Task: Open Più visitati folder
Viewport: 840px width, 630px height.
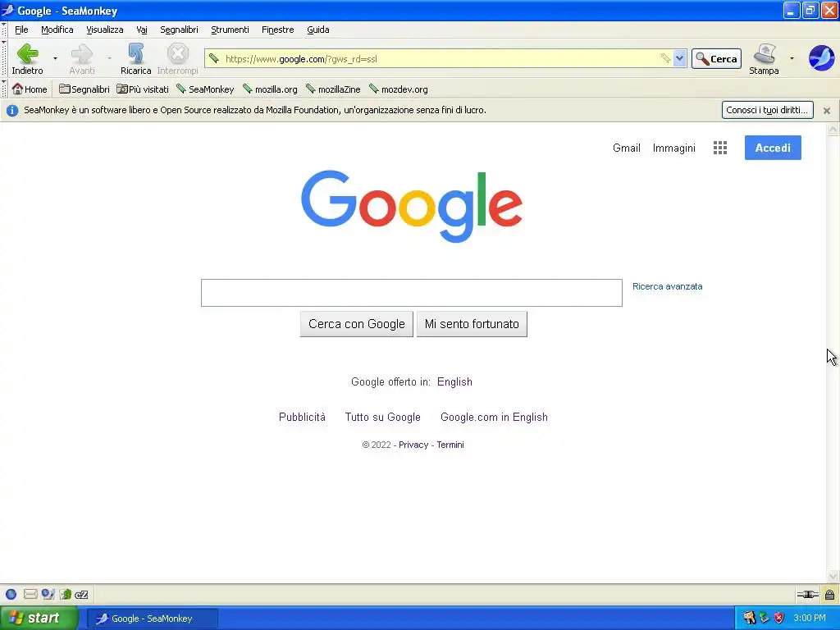Action: (x=143, y=89)
